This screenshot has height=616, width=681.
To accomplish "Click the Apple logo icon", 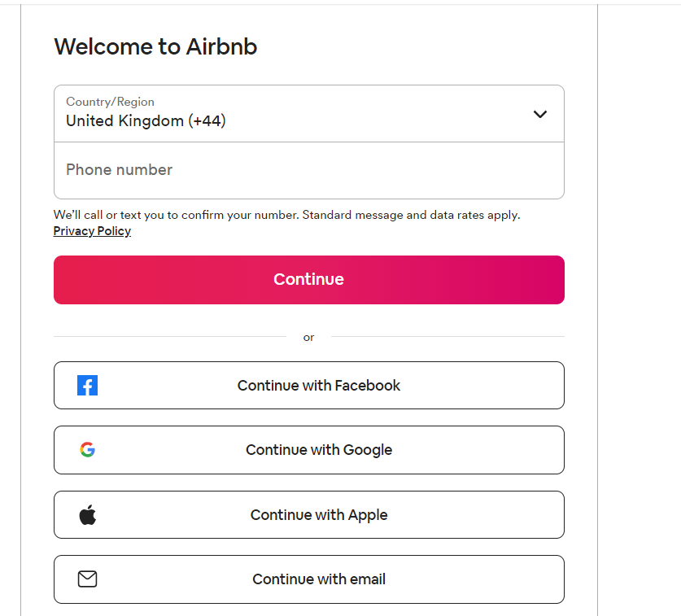I will 87,514.
